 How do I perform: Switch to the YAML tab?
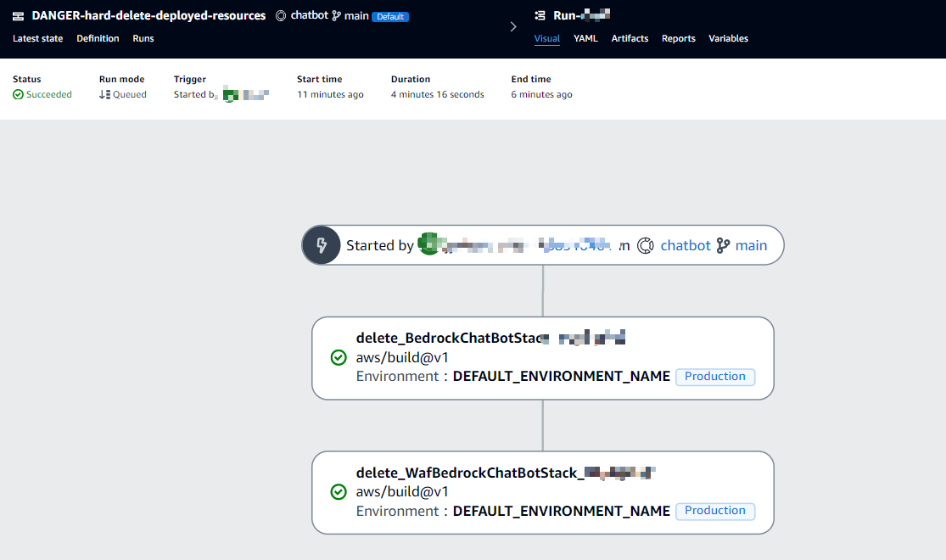tap(585, 38)
